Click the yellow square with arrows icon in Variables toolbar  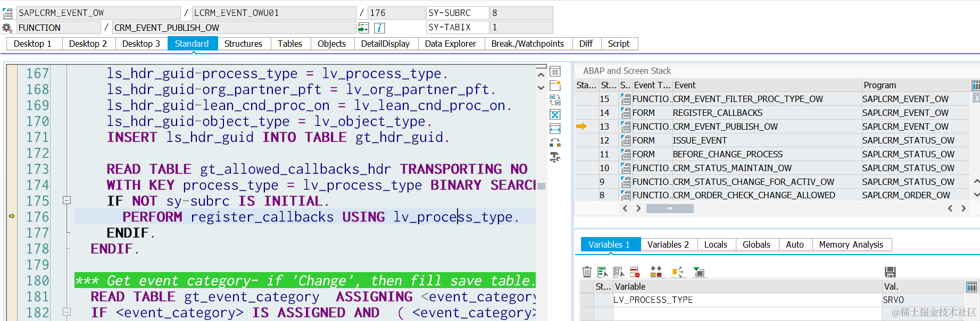[677, 272]
